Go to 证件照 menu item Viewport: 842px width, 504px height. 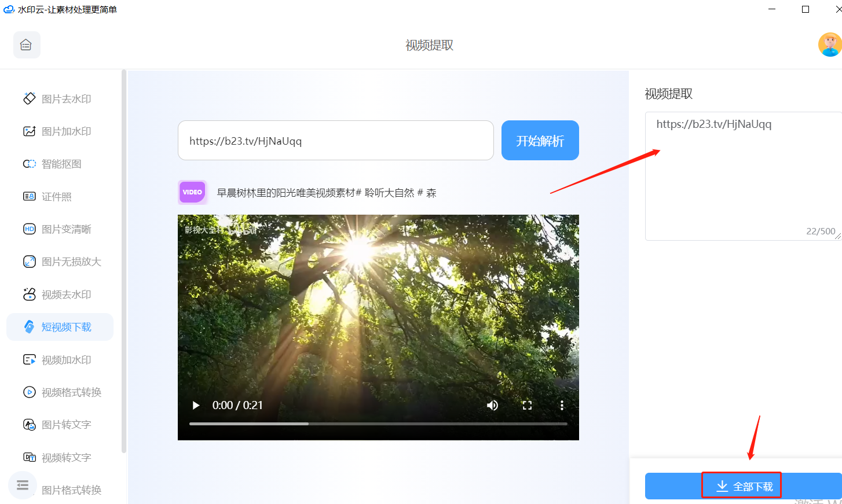tap(60, 197)
